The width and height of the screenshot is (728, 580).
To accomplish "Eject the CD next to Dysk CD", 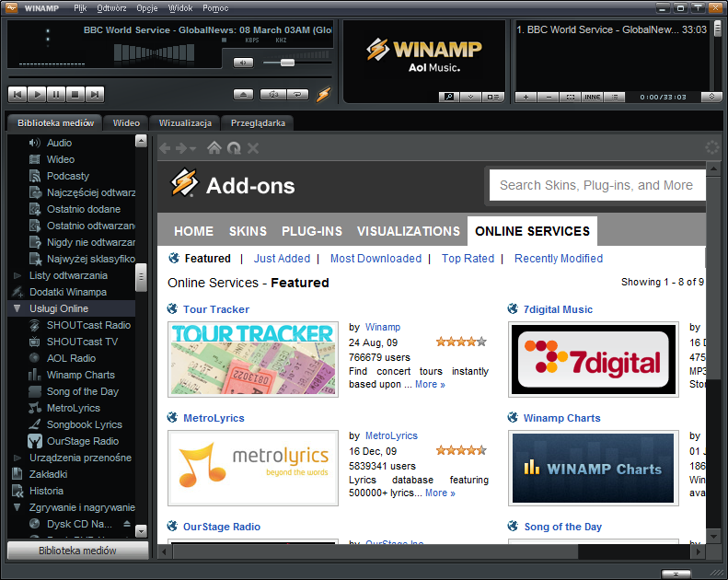I will [x=127, y=524].
